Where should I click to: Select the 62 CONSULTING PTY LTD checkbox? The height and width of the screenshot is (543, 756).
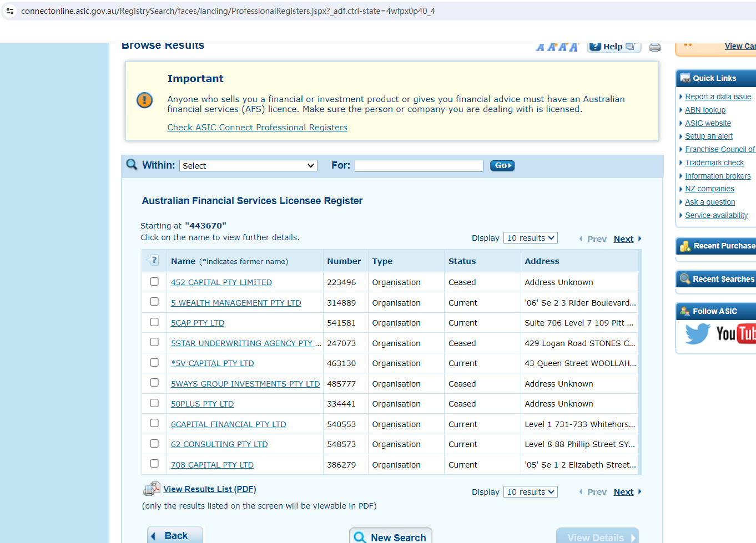(154, 444)
